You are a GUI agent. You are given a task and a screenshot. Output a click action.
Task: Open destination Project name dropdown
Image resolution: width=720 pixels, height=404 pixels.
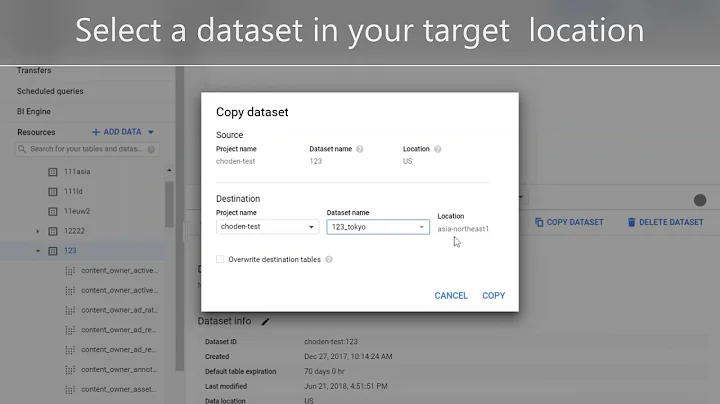[267, 227]
